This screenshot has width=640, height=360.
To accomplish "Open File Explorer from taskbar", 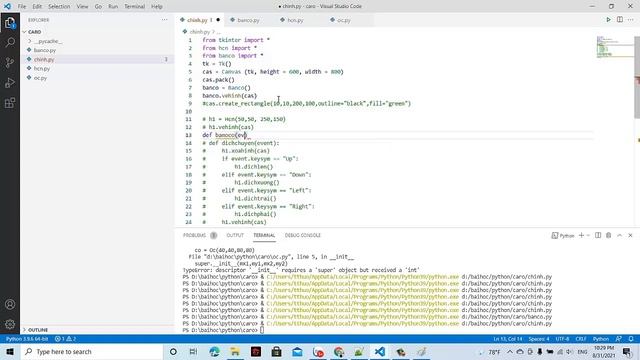I will (x=235, y=351).
